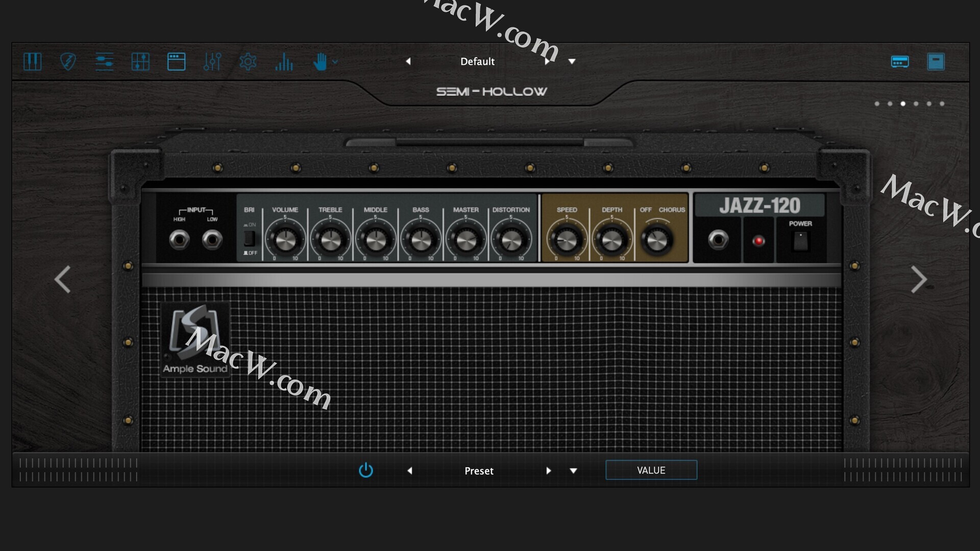Click the bottom Preset name text
Screen dimensions: 980x551
(479, 471)
